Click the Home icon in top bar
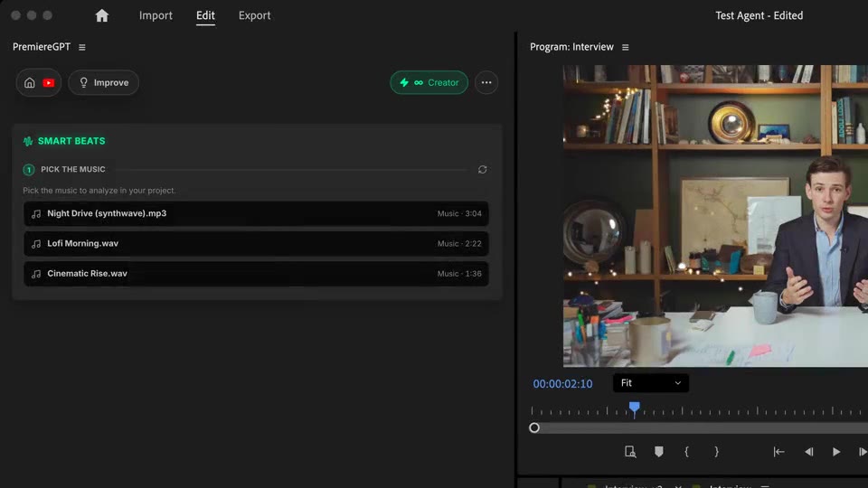868x488 pixels. (x=102, y=15)
